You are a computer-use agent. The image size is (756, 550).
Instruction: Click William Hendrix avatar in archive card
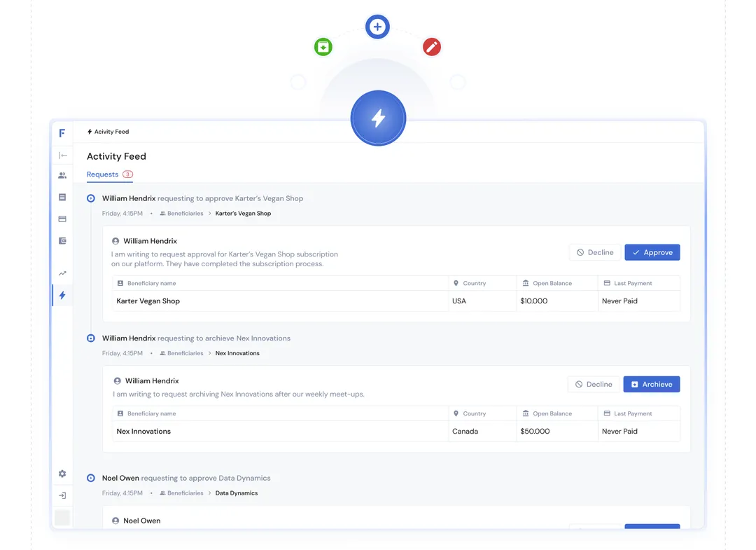coord(117,380)
